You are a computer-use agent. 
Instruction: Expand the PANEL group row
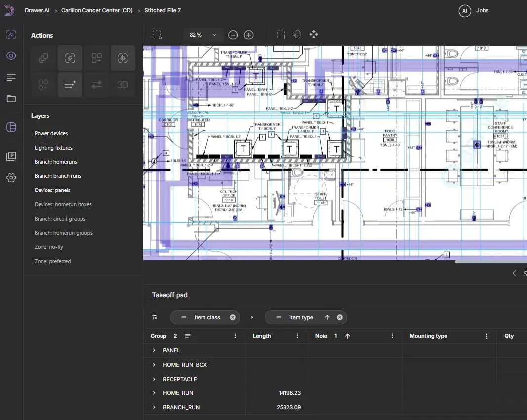pos(154,350)
